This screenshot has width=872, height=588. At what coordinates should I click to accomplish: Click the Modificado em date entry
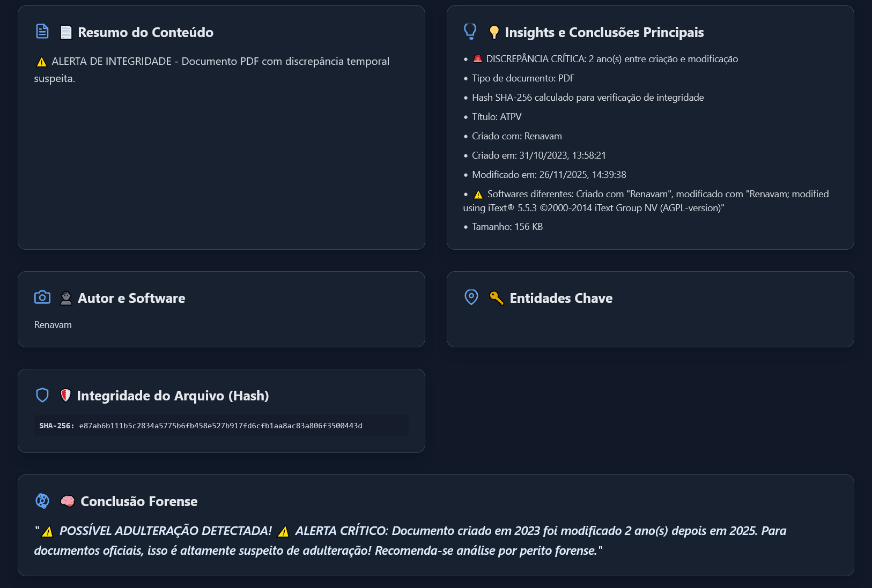pos(549,175)
